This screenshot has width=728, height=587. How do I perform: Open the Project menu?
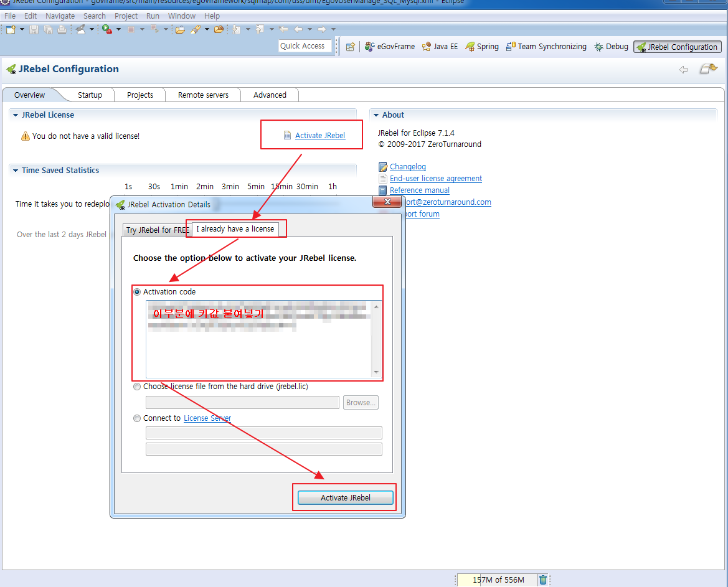click(126, 16)
